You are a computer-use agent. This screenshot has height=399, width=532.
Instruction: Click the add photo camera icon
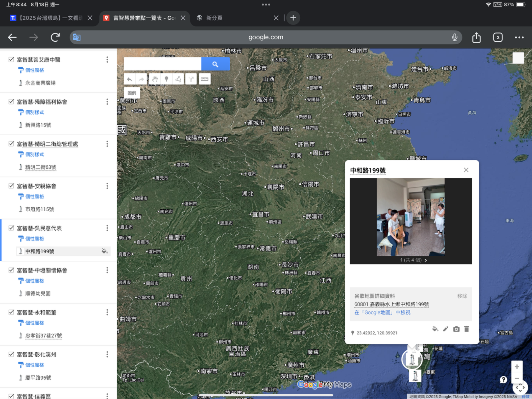click(x=456, y=329)
